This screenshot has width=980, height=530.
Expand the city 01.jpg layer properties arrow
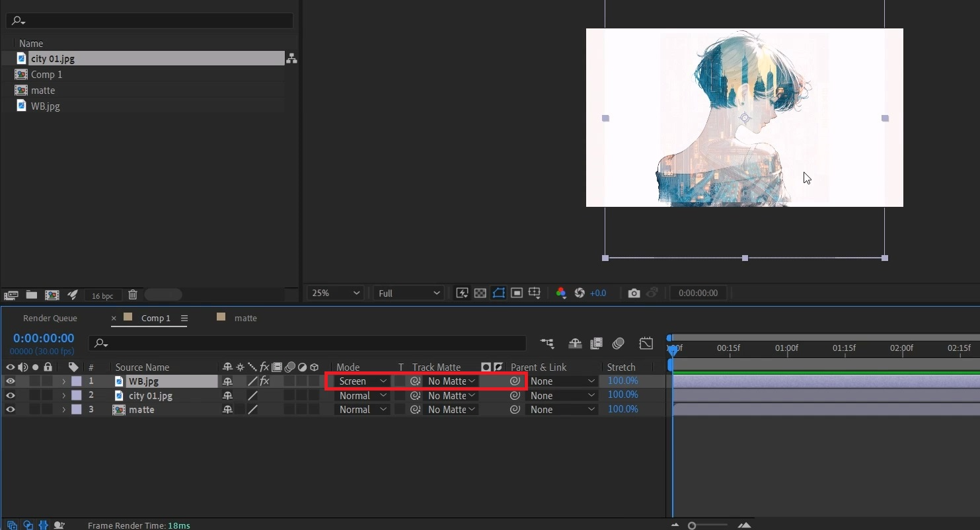coord(64,396)
